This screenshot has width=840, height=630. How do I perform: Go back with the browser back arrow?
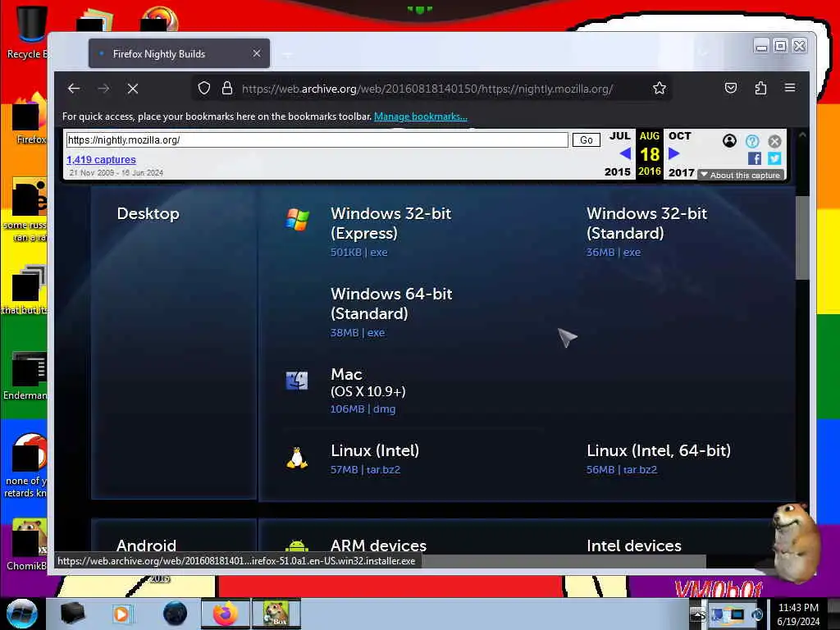(x=74, y=89)
